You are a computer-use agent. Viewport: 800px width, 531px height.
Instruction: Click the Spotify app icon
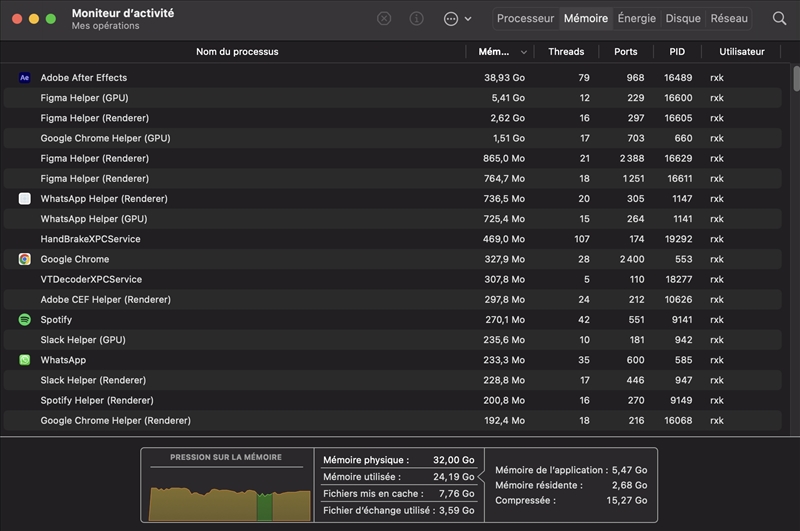pos(24,320)
